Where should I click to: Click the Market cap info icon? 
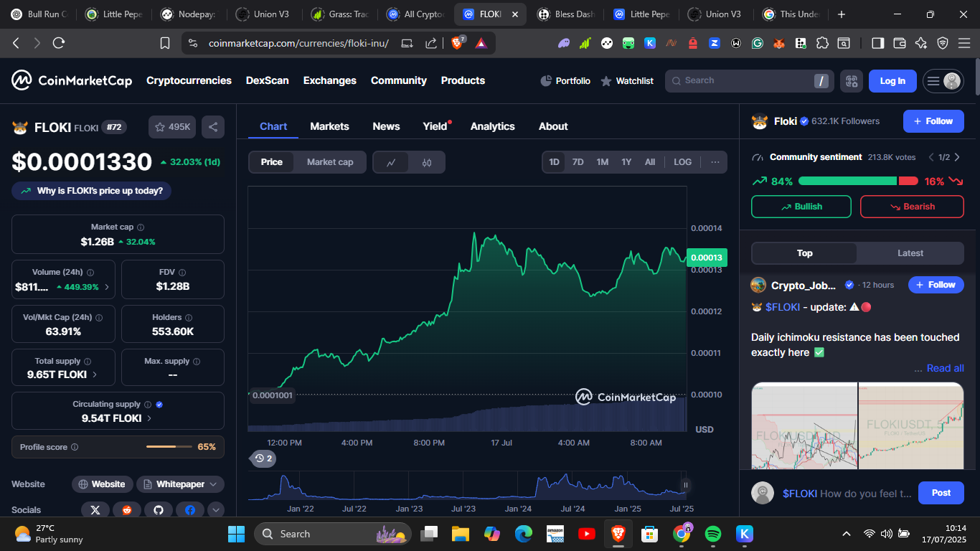(141, 227)
